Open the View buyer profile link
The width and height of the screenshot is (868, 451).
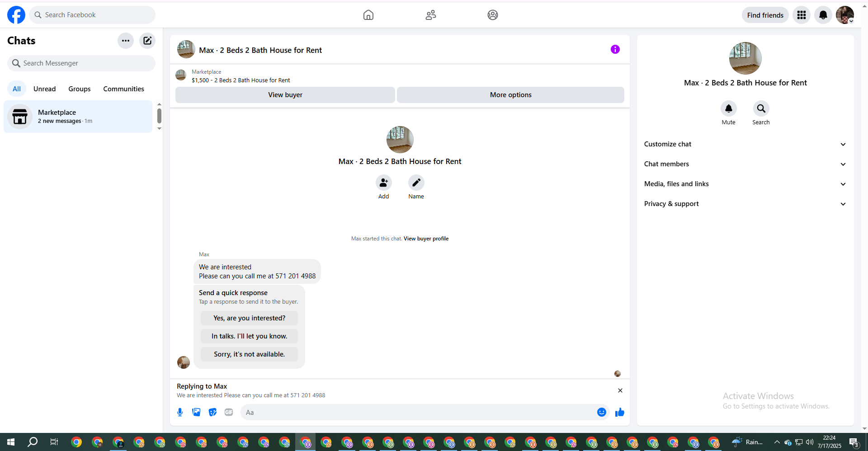click(x=426, y=239)
